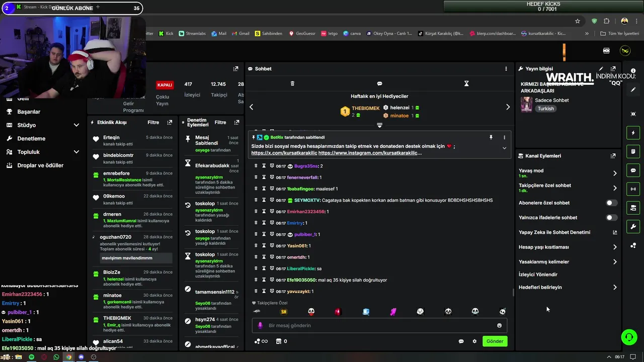The image size is (644, 362).
Task: Select the ice cube emote
Action: point(366,312)
